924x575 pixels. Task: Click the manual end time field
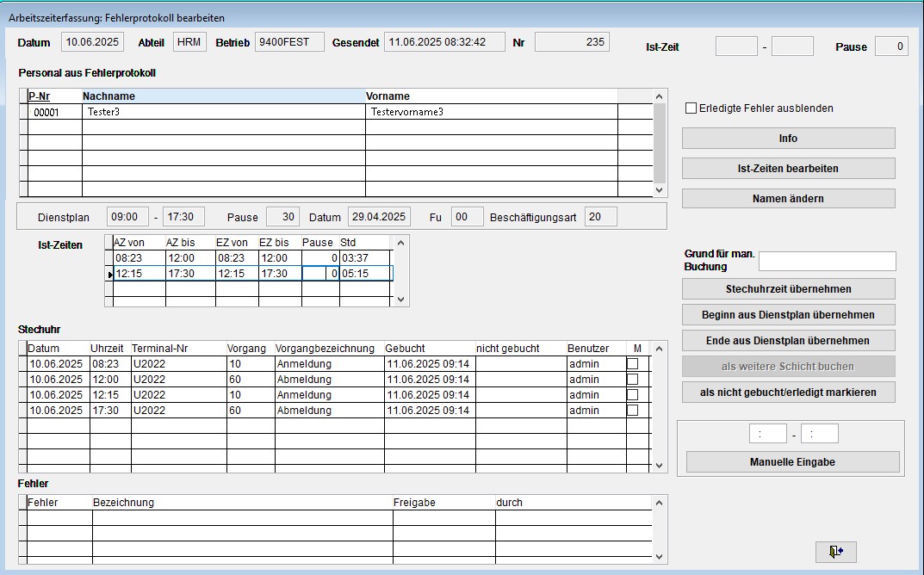click(x=820, y=434)
